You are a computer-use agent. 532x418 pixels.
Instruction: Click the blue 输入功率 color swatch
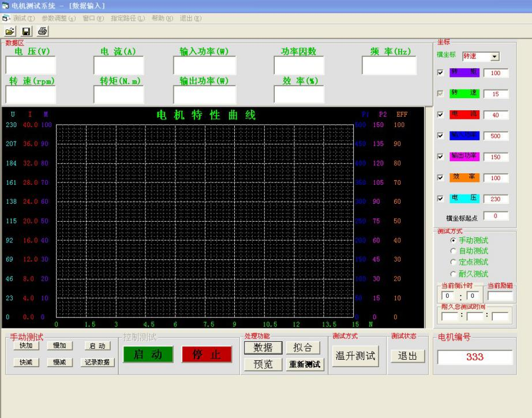click(464, 136)
